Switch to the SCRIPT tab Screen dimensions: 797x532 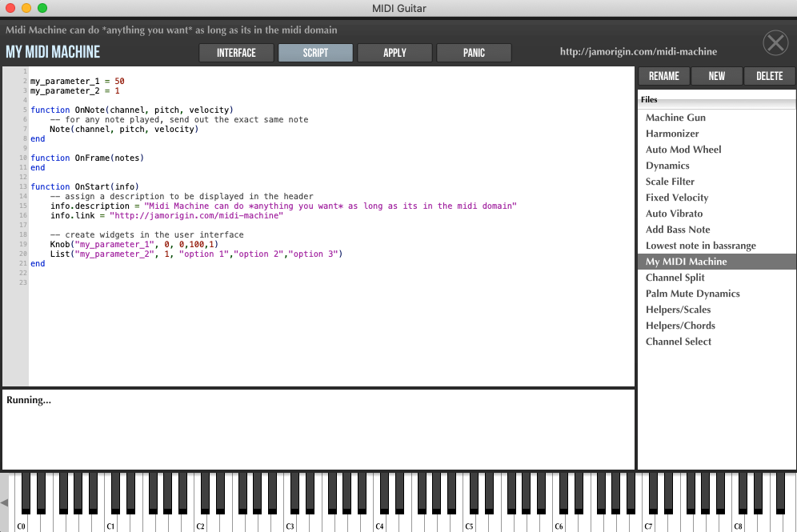coord(315,53)
